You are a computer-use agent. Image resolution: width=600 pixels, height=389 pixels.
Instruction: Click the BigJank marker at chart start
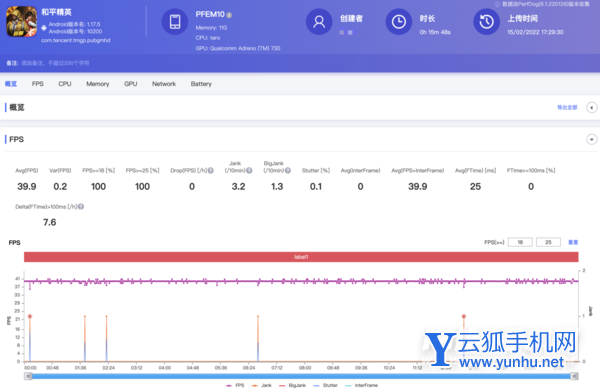(x=30, y=316)
